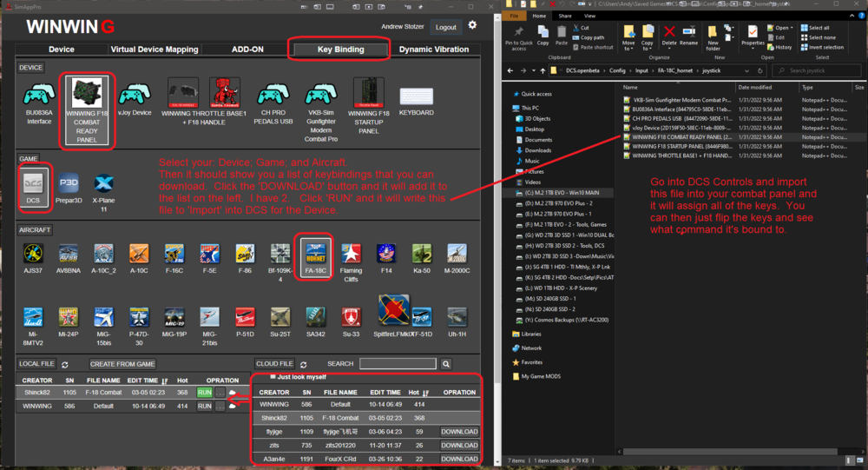Go to the Dynamic Vibration tab
This screenshot has width=868, height=470.
(434, 50)
